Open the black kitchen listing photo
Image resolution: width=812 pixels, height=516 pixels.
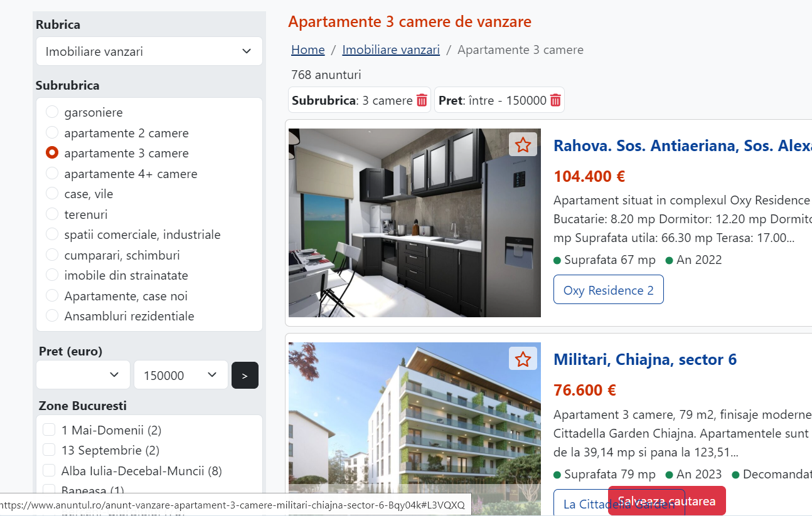click(415, 223)
